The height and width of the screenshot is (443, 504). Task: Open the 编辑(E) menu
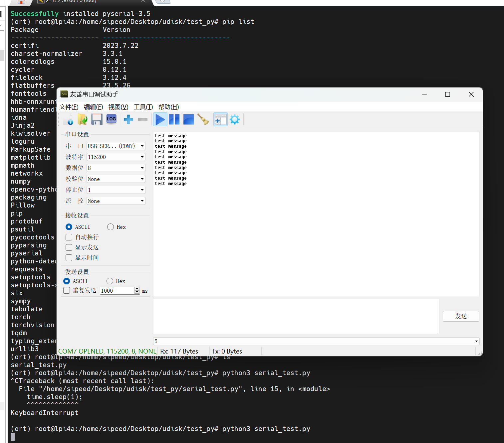[94, 107]
